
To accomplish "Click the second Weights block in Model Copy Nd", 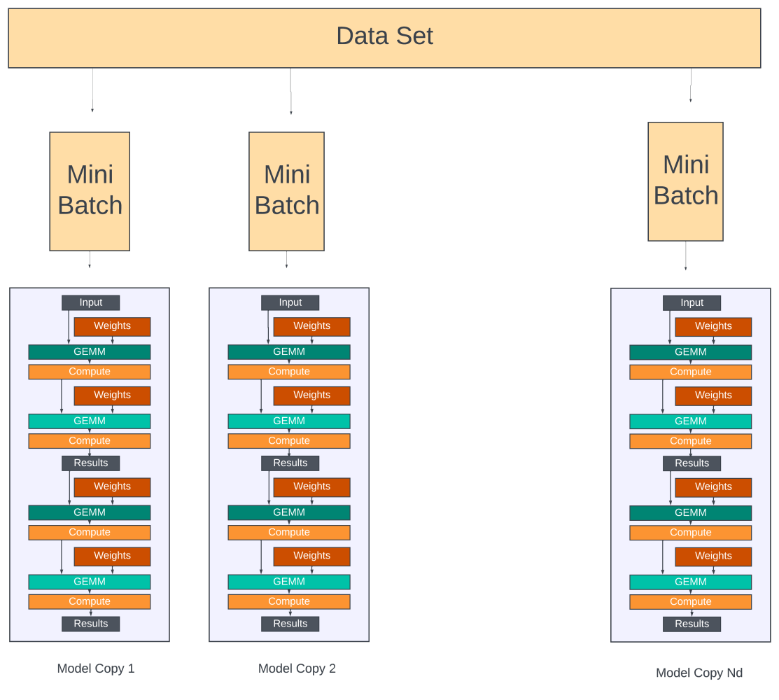I will coord(713,395).
